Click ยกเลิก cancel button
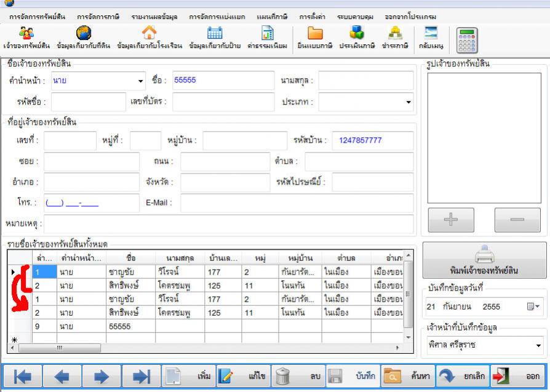The image size is (550, 392). [x=462, y=377]
